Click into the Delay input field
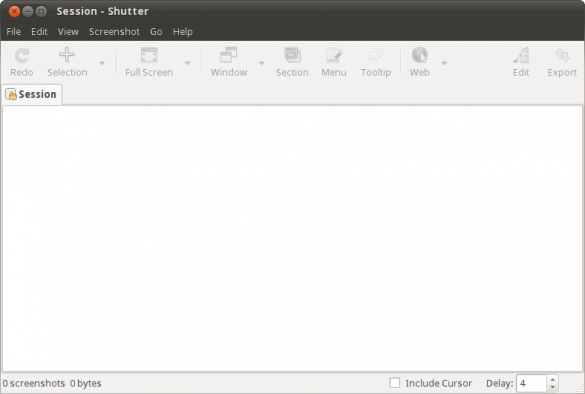The height and width of the screenshot is (394, 585). 532,384
